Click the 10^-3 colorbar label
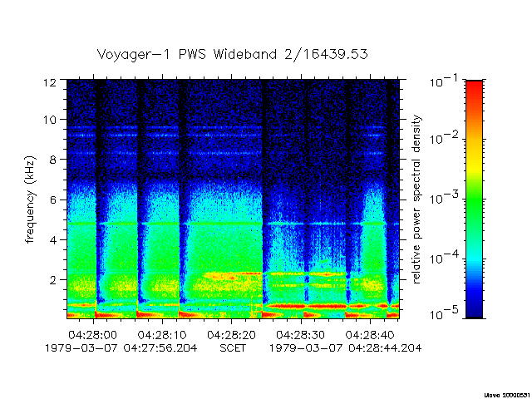 pos(444,198)
